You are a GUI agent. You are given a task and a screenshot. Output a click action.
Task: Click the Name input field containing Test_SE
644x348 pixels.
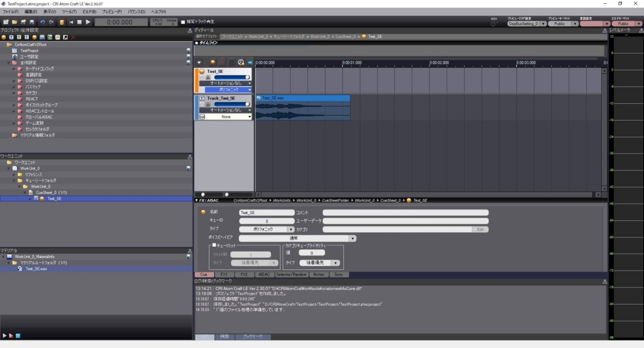coord(267,213)
